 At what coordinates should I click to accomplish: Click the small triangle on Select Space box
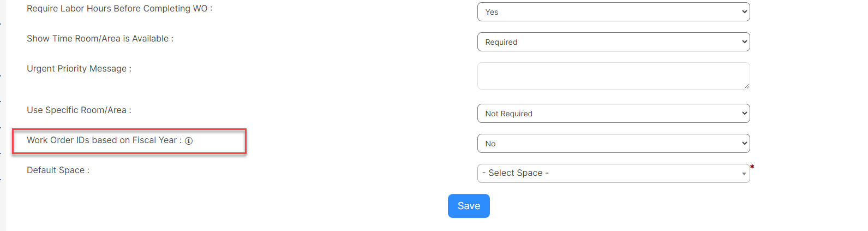744,174
